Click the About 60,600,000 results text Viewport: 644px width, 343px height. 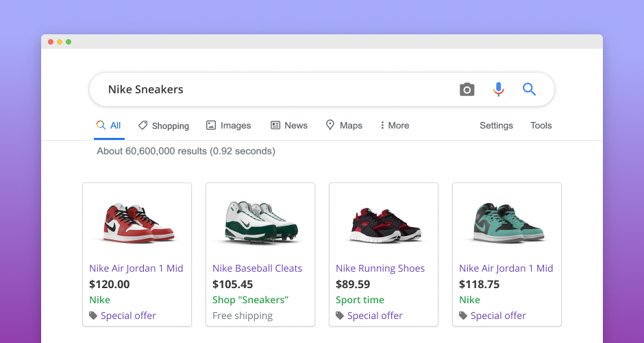coord(186,151)
